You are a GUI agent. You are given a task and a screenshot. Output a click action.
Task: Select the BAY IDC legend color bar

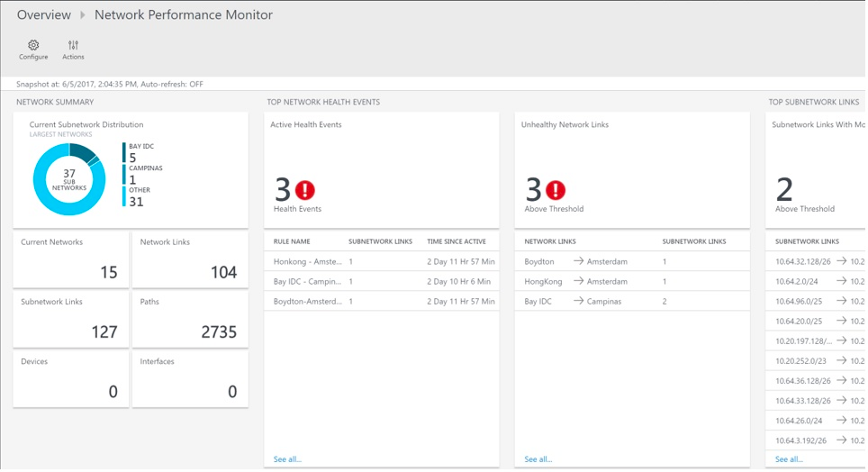click(x=125, y=152)
